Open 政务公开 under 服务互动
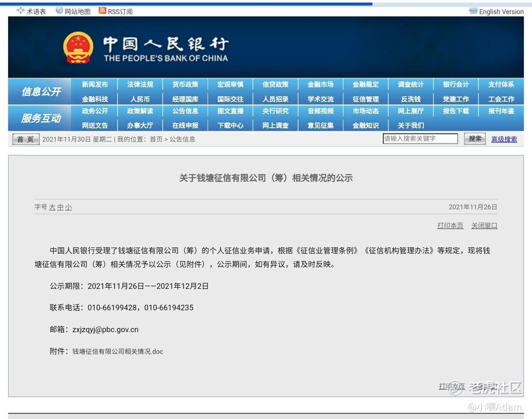The image size is (532, 419). [x=95, y=111]
